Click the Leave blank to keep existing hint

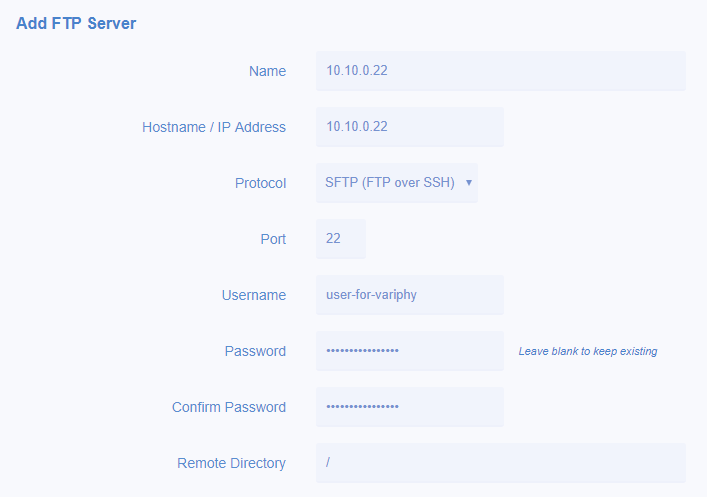coord(588,351)
